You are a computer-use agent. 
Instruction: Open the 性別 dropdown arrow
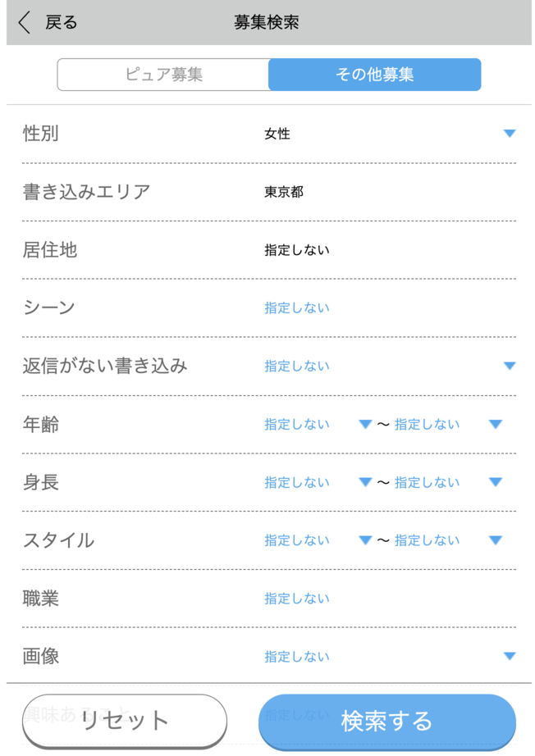(510, 134)
